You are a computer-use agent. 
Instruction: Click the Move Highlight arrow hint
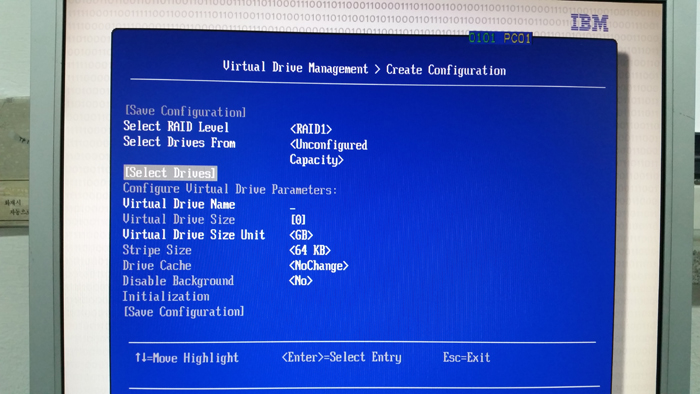coord(187,358)
